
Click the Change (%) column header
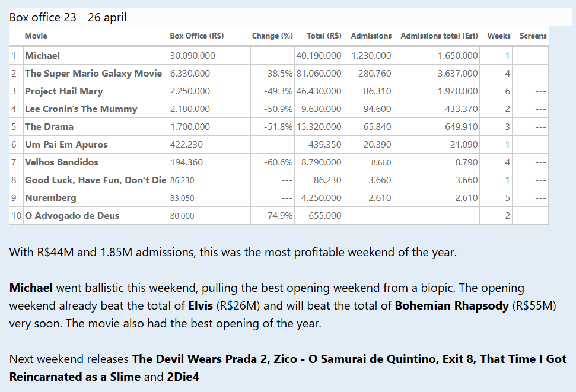coord(272,36)
